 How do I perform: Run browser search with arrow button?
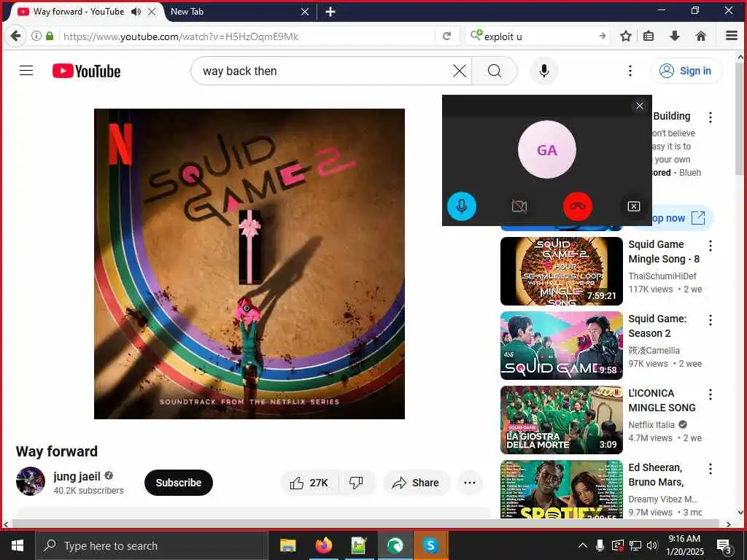click(603, 36)
